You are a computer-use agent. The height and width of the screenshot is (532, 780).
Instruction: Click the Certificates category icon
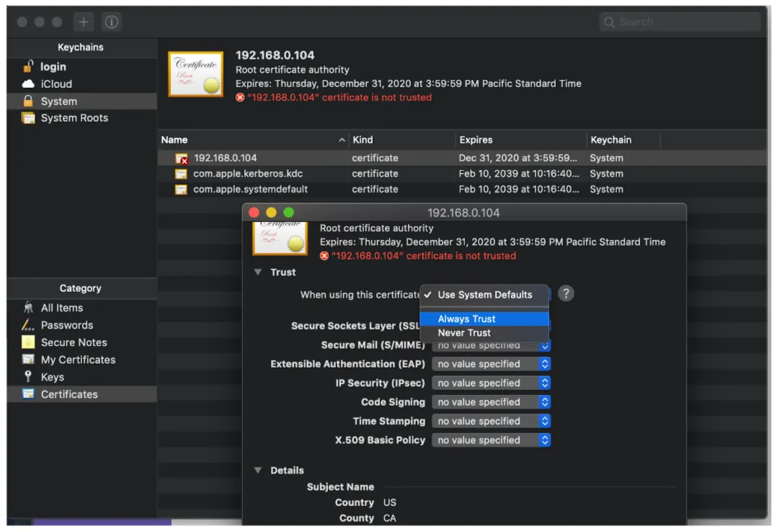(x=28, y=394)
